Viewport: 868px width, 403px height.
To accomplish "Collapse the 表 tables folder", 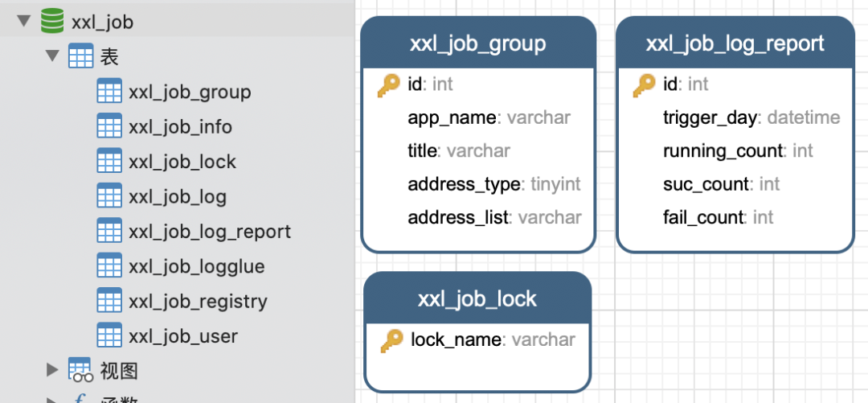I will click(x=53, y=56).
